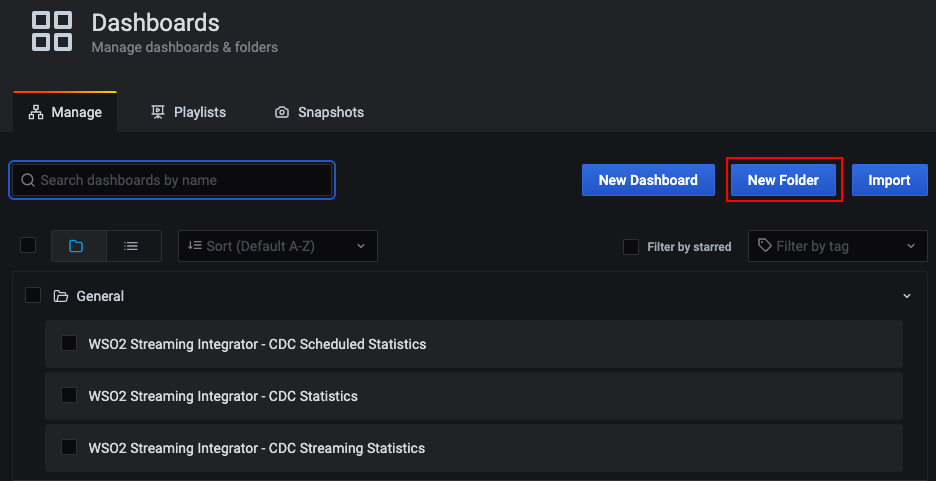936x481 pixels.
Task: Click the Import button
Action: (889, 180)
